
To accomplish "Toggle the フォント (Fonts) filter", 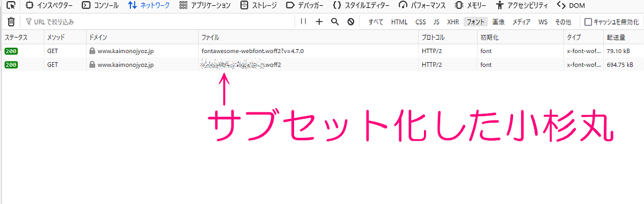I will pos(475,22).
